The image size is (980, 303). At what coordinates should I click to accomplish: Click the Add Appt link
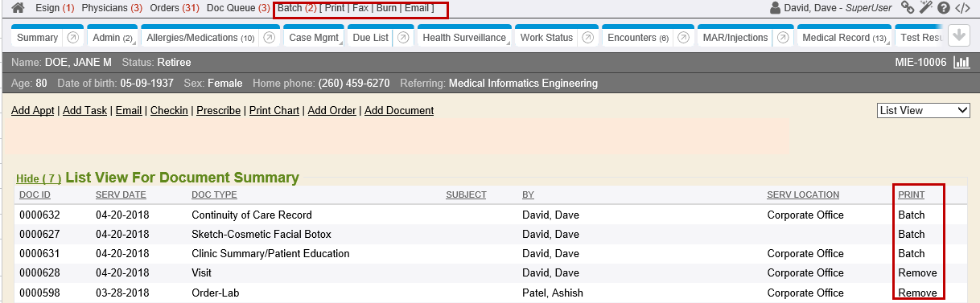33,111
